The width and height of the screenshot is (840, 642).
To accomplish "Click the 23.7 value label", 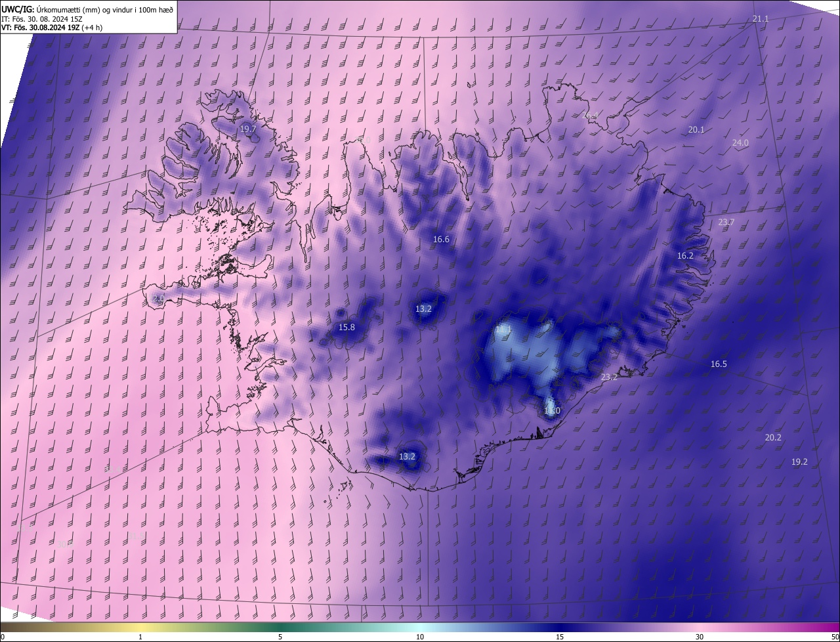I will pos(726,223).
